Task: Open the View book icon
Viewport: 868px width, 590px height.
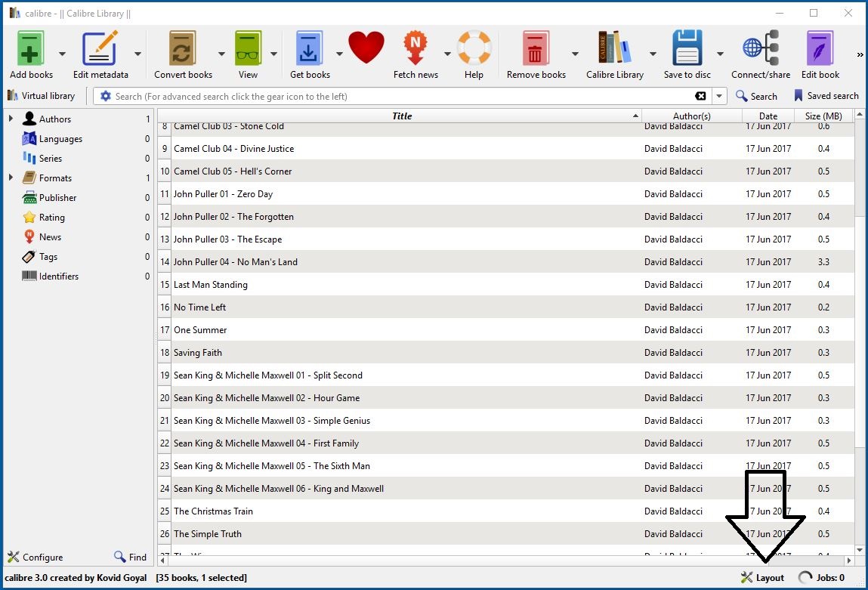Action: click(x=248, y=48)
